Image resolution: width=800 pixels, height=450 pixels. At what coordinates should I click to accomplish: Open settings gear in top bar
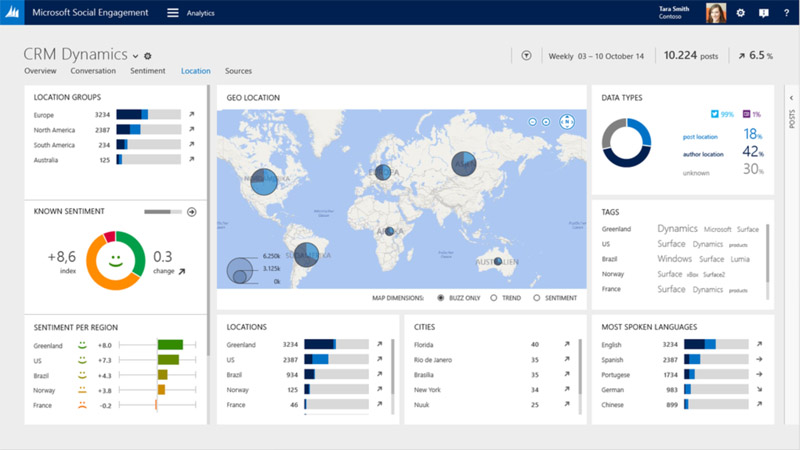[x=741, y=13]
